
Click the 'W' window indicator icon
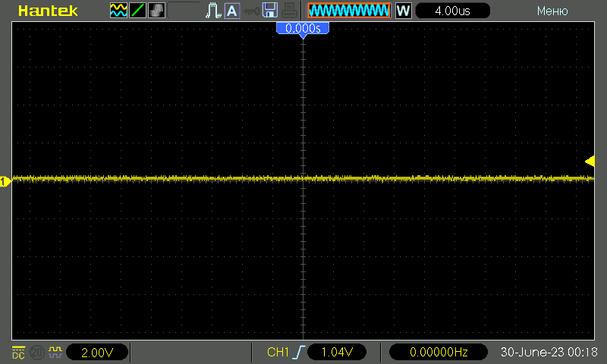pos(404,11)
